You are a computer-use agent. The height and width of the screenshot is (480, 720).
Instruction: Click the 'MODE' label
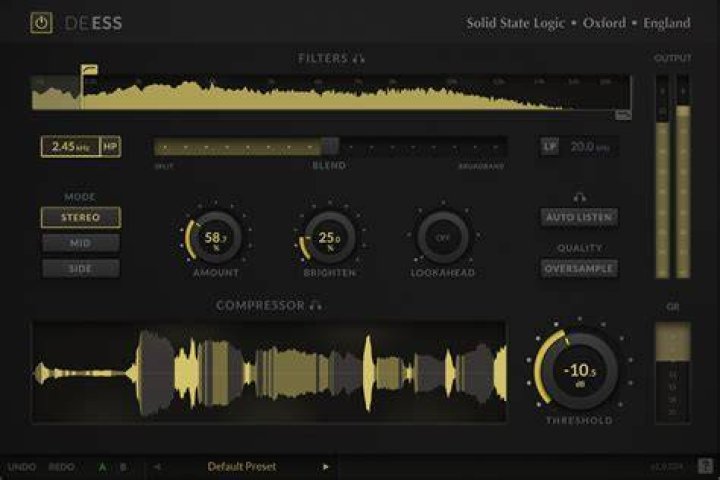pyautogui.click(x=80, y=197)
